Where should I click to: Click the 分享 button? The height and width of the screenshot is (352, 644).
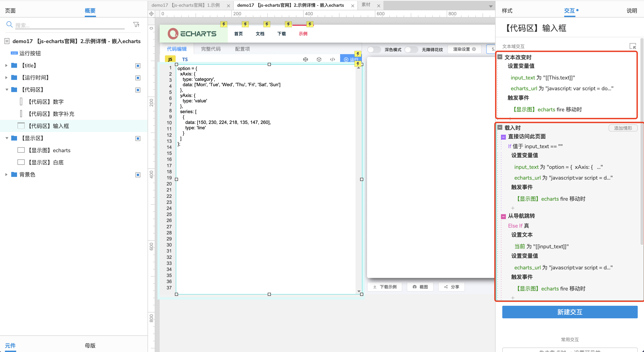[452, 287]
